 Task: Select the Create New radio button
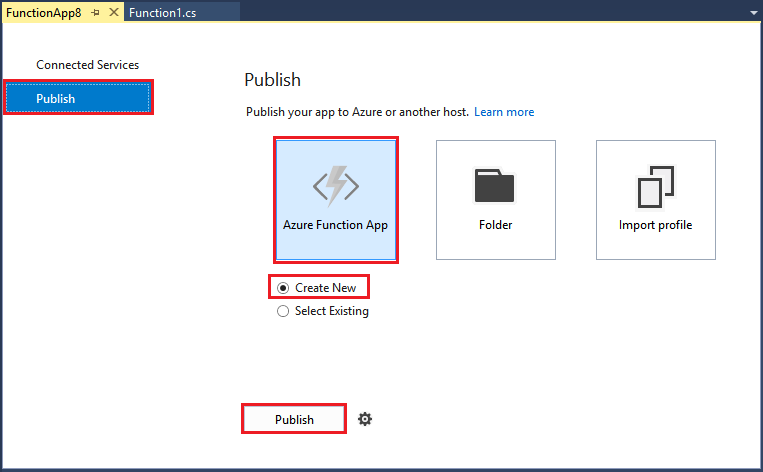pyautogui.click(x=283, y=288)
